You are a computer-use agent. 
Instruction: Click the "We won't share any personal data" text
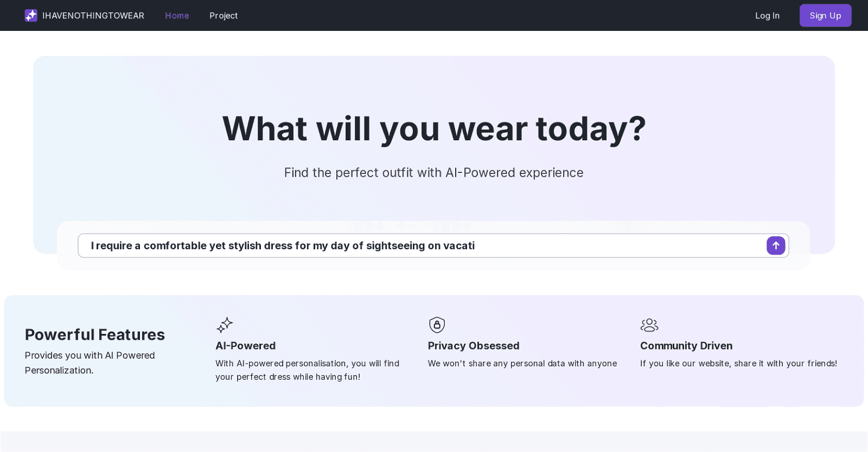pyautogui.click(x=522, y=364)
